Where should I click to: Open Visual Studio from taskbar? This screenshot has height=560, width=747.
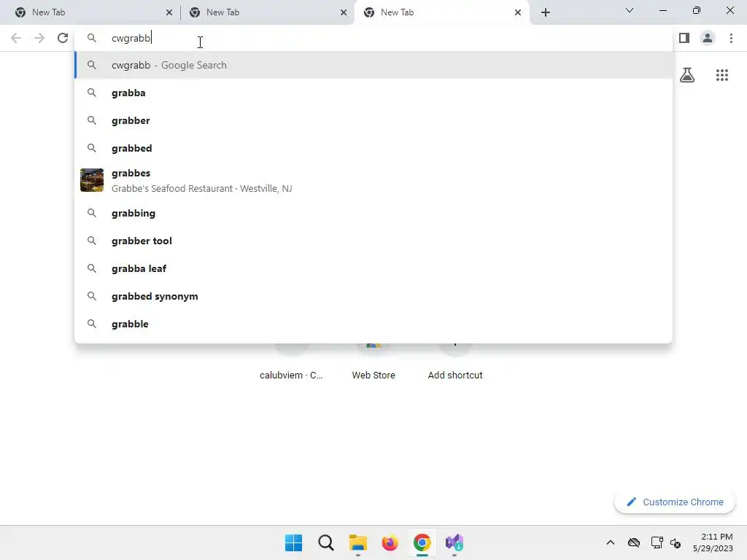pyautogui.click(x=454, y=542)
